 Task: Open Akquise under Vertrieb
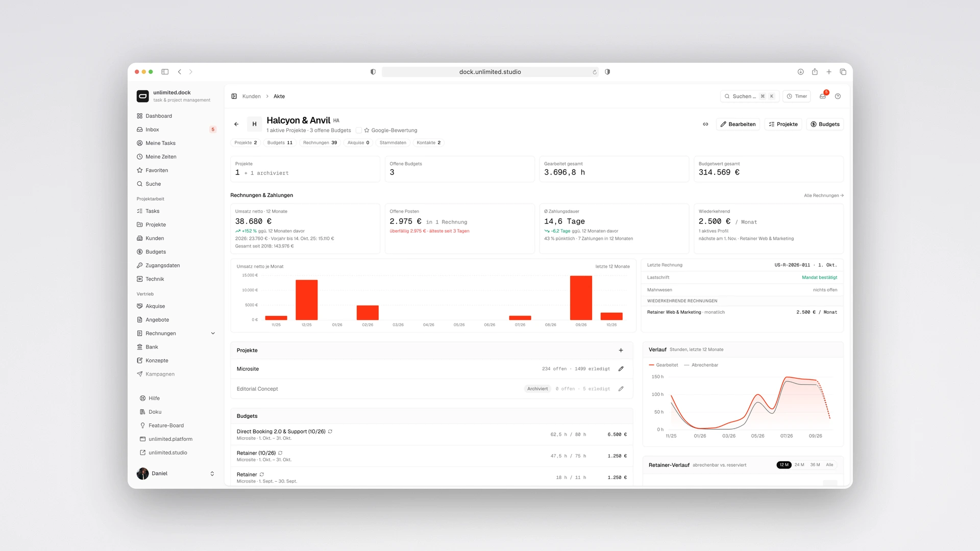click(x=176, y=306)
